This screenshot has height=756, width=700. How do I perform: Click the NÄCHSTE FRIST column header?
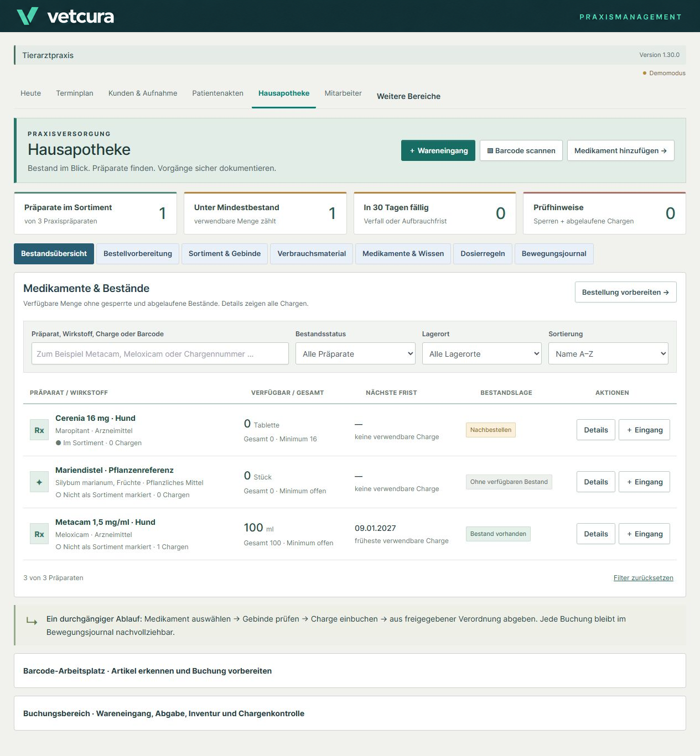pos(391,393)
